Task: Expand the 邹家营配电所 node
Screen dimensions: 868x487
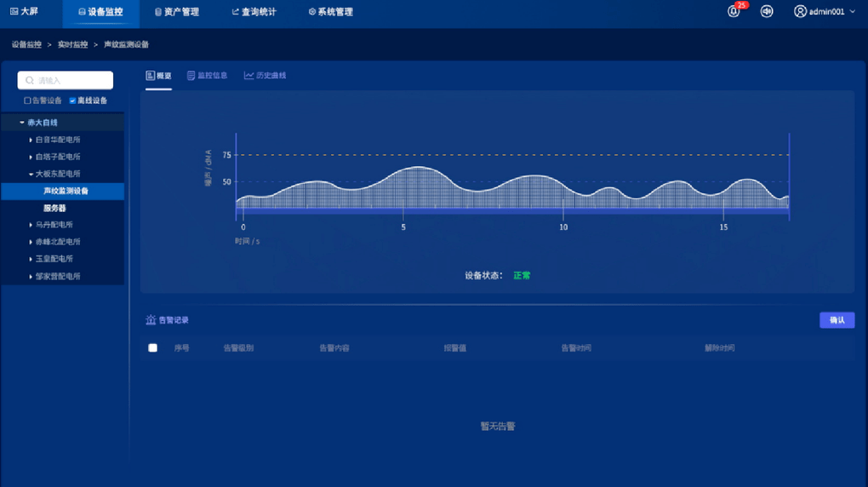Action: pyautogui.click(x=31, y=276)
